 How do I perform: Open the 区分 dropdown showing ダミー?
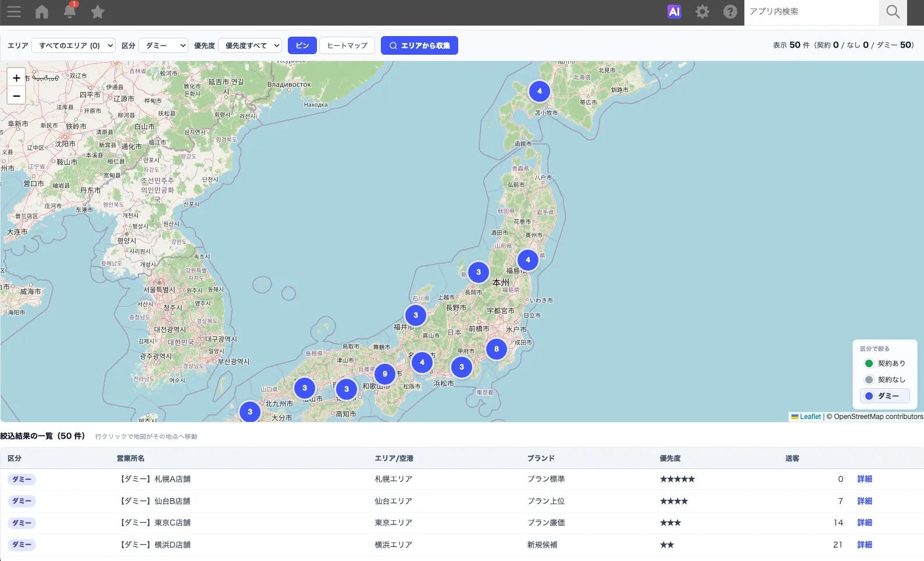point(163,45)
